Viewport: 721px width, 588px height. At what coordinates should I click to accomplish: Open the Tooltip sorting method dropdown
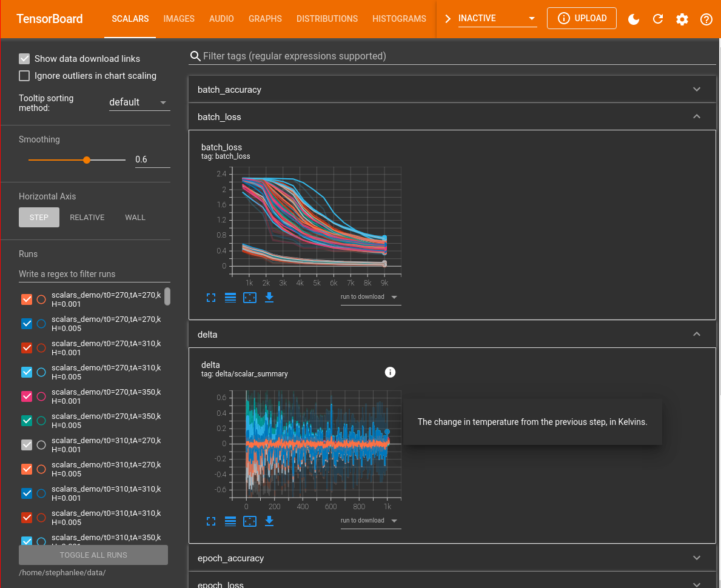click(x=139, y=102)
